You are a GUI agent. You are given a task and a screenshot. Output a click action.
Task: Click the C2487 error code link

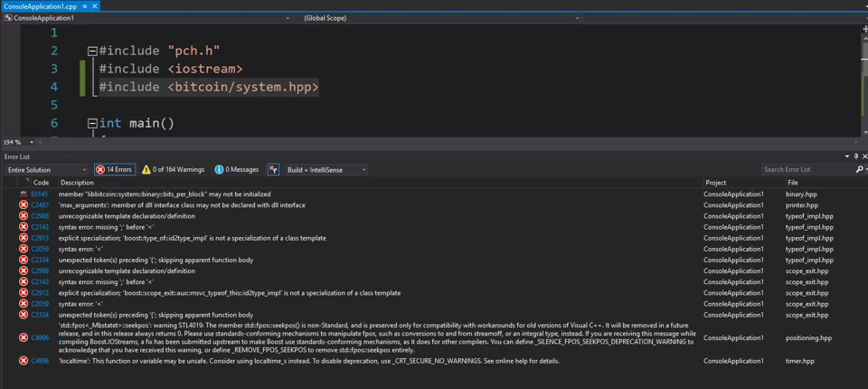[40, 205]
